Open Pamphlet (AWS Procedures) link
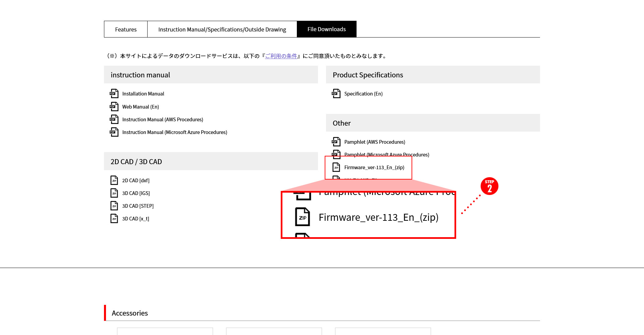Screen dimensions: 644x335 375,142
